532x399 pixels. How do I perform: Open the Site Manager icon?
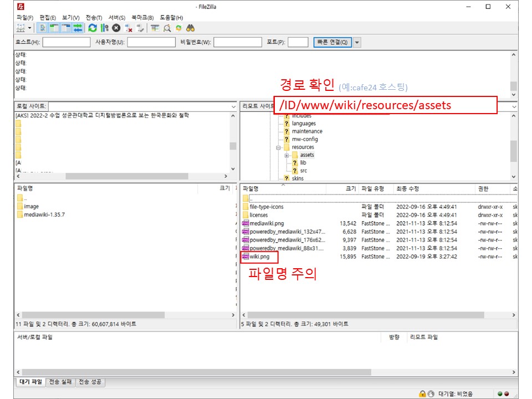point(21,28)
